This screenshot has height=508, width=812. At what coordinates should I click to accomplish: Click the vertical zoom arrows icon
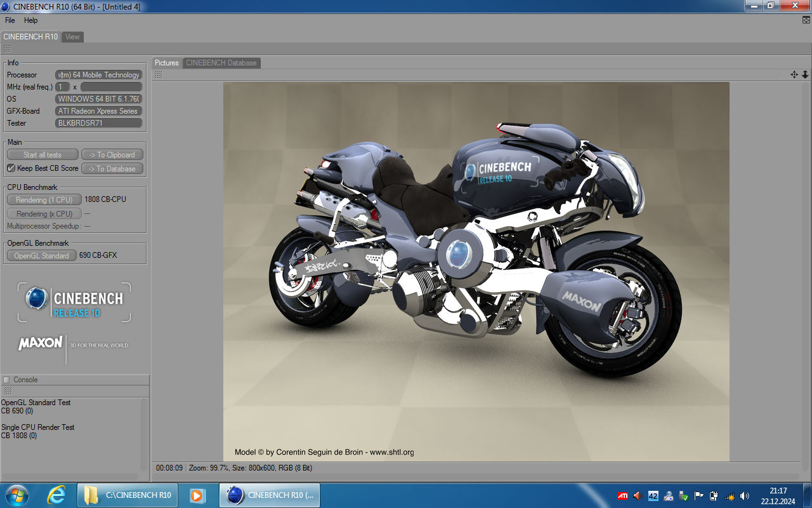tap(805, 75)
